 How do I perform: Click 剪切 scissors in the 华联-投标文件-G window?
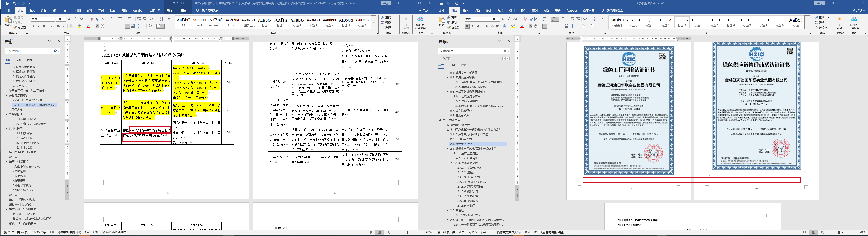(x=452, y=17)
